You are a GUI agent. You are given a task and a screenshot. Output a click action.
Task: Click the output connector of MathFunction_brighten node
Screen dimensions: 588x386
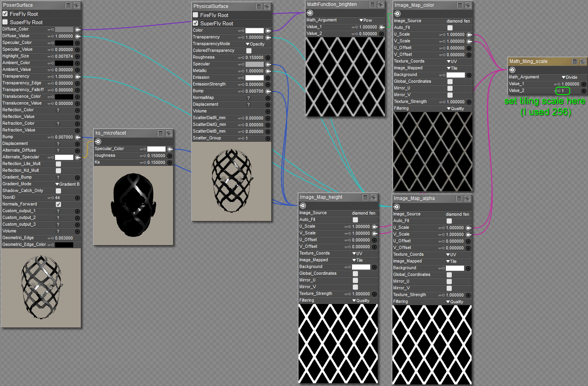[x=310, y=13]
